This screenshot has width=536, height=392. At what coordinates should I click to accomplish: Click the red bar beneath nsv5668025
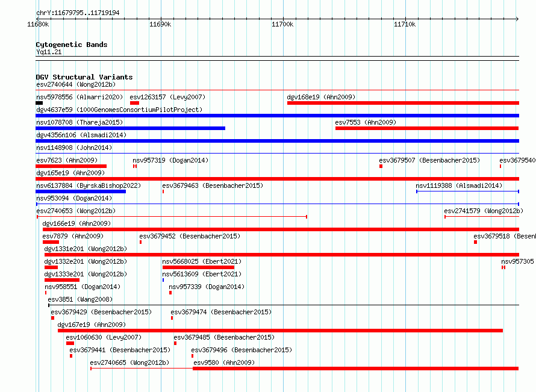198,267
